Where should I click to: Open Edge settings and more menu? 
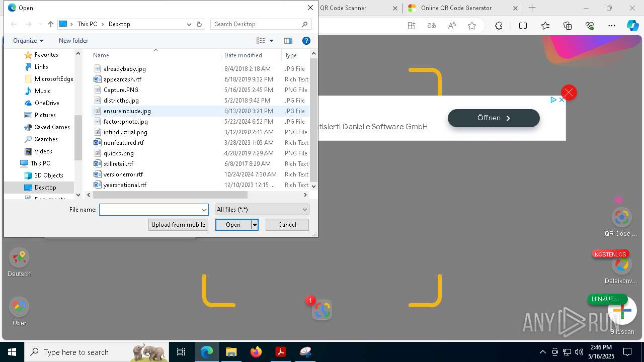(x=612, y=26)
